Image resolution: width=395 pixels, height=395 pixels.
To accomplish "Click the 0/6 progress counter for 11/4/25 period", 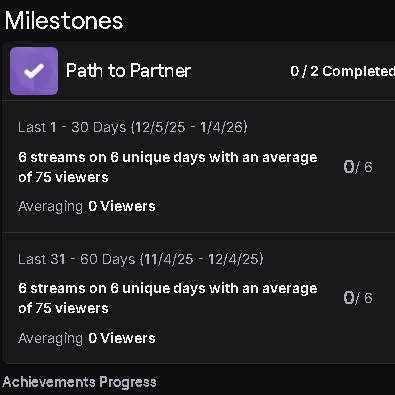I will (x=358, y=298).
